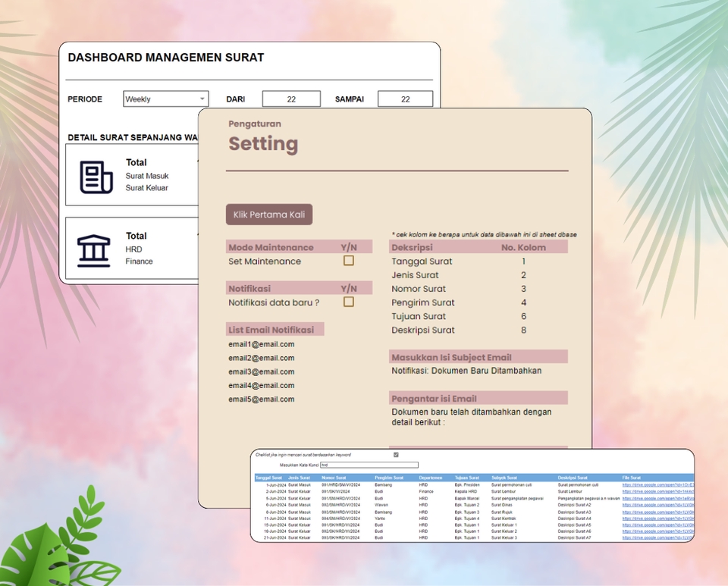Enable the Set Maintenance checkbox
The height and width of the screenshot is (586, 728).
[x=348, y=260]
